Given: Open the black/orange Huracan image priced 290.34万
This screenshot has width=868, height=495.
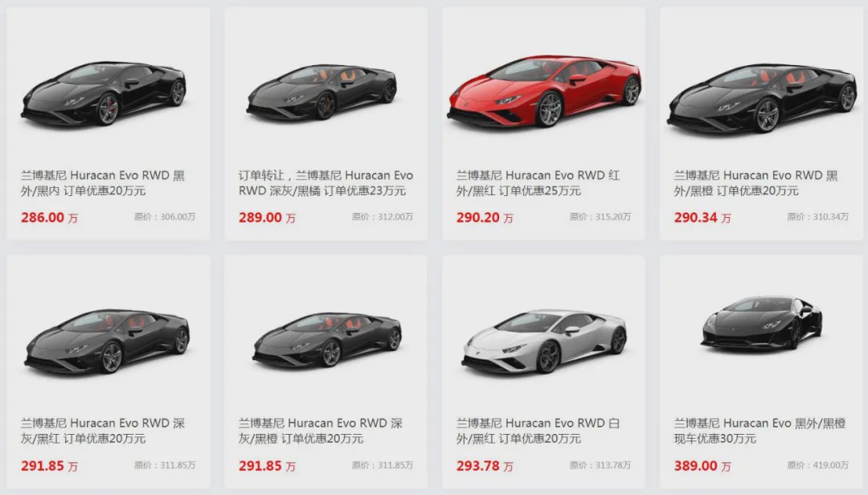Looking at the screenshot, I should tap(762, 98).
